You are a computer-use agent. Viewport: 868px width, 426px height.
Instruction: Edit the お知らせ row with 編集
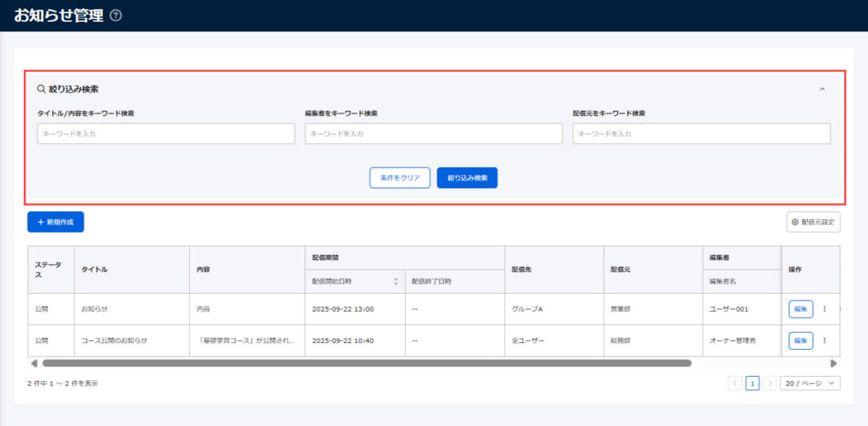(800, 309)
